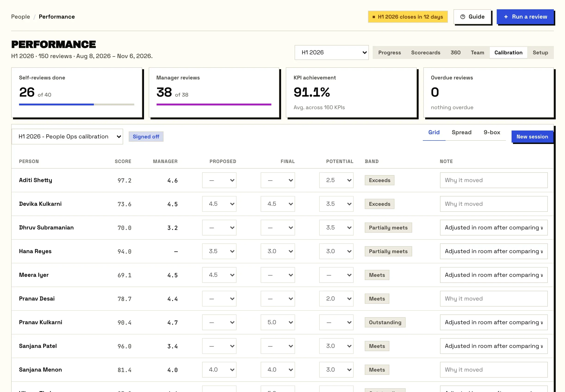
Task: Open Sanjana Patel's Proposed dropdown
Action: (219, 346)
